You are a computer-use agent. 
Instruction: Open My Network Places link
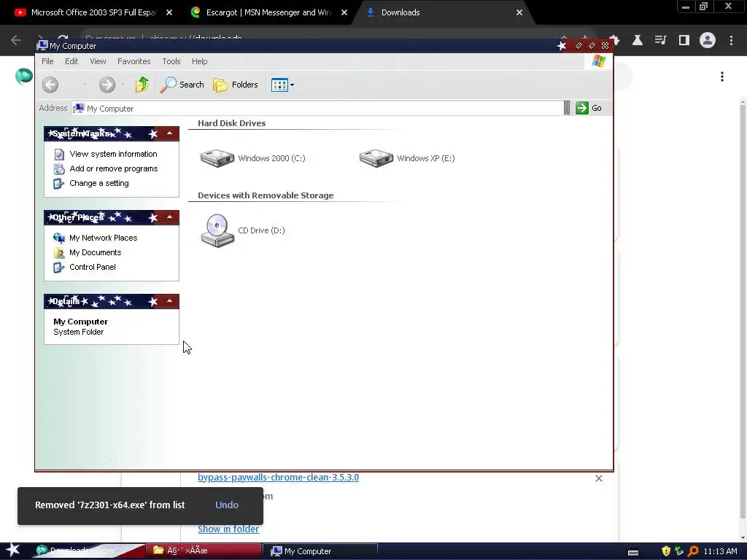[104, 238]
